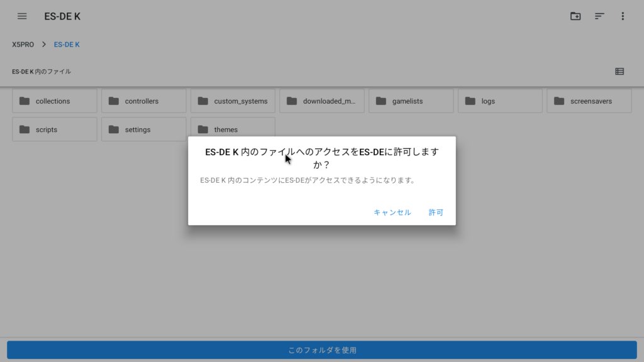Click the screensavers folder icon
Image resolution: width=644 pixels, height=362 pixels.
559,101
